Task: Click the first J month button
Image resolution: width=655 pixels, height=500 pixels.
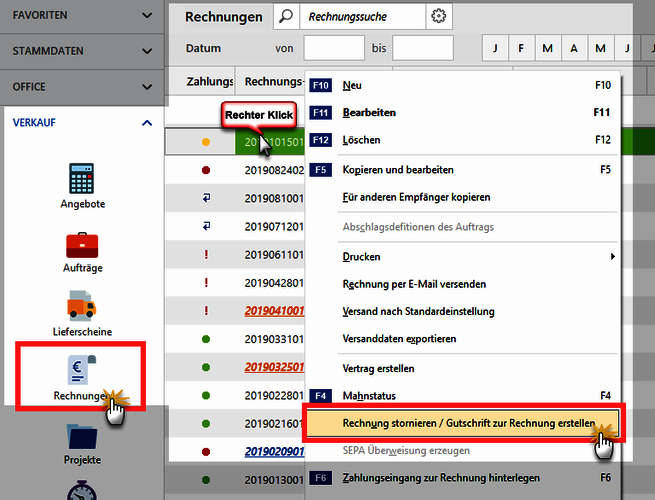Action: click(x=495, y=48)
